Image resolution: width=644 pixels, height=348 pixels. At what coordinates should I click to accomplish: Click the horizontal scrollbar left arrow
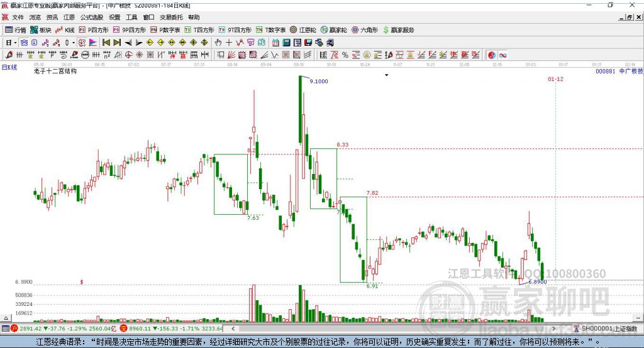click(x=233, y=329)
